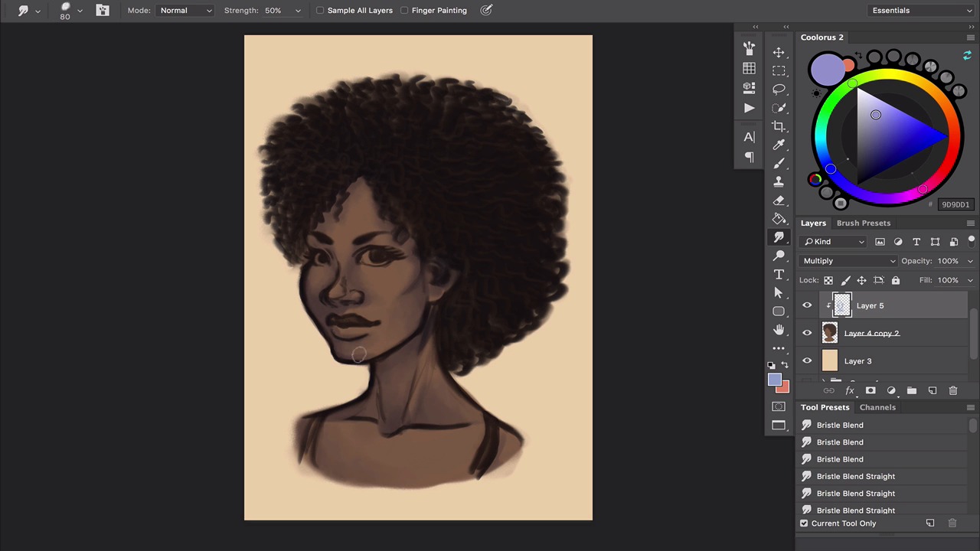The height and width of the screenshot is (551, 980).
Task: Click the delete layer trash icon
Action: [952, 391]
